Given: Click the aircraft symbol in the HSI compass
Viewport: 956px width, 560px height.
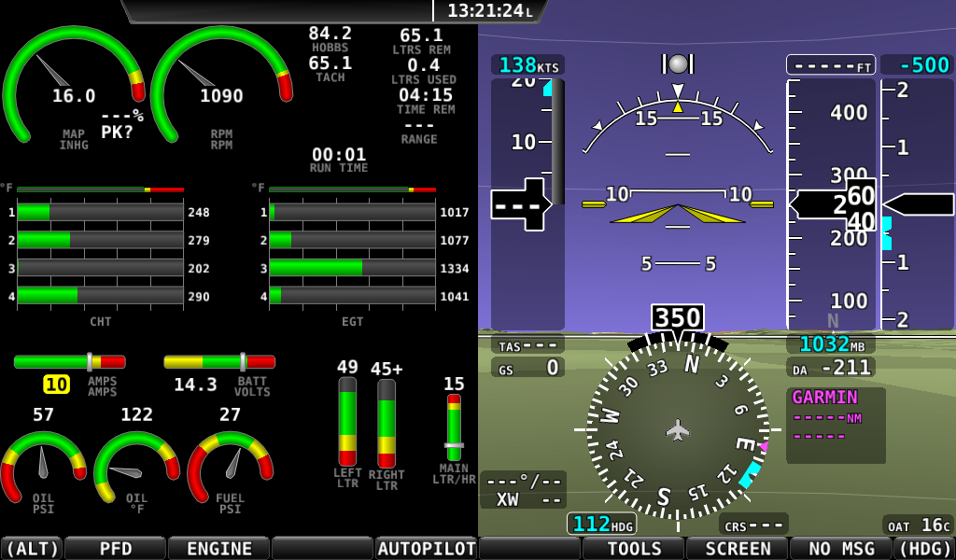Looking at the screenshot, I should (x=678, y=429).
